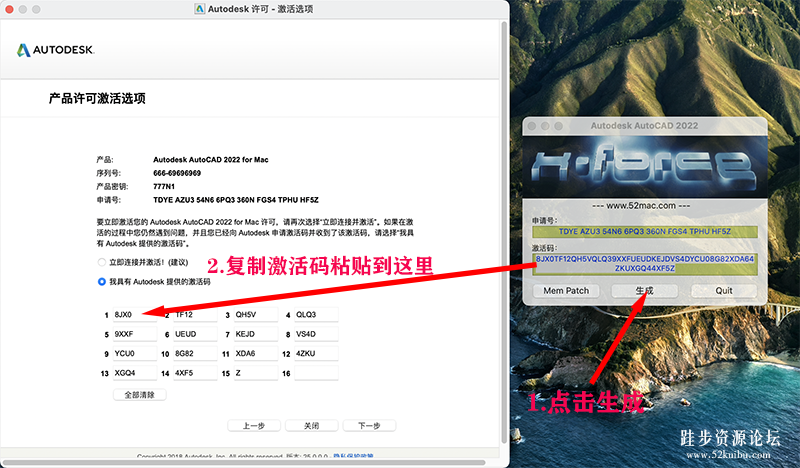Click the 生成 generate button in X-Force window
This screenshot has height=468, width=800.
644,290
